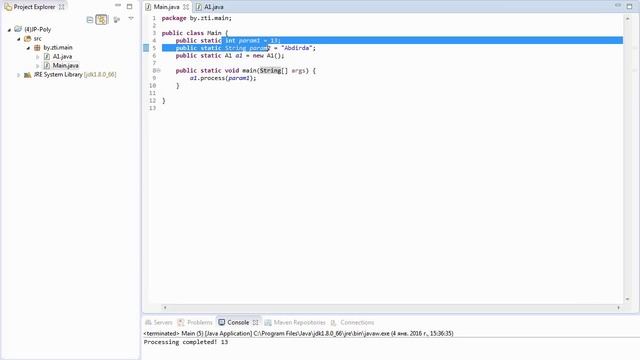Collapse the src folder node
The height and width of the screenshot is (360, 640).
[19, 39]
